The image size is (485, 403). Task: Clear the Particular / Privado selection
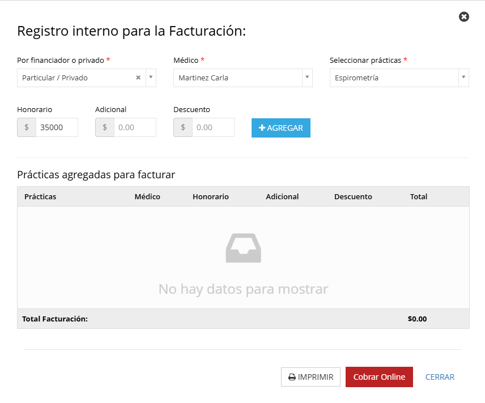tap(138, 77)
